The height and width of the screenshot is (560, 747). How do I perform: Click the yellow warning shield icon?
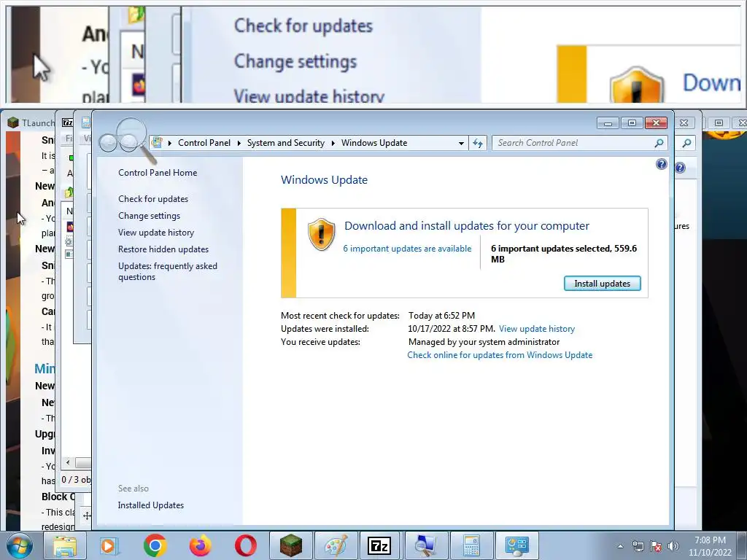[321, 234]
